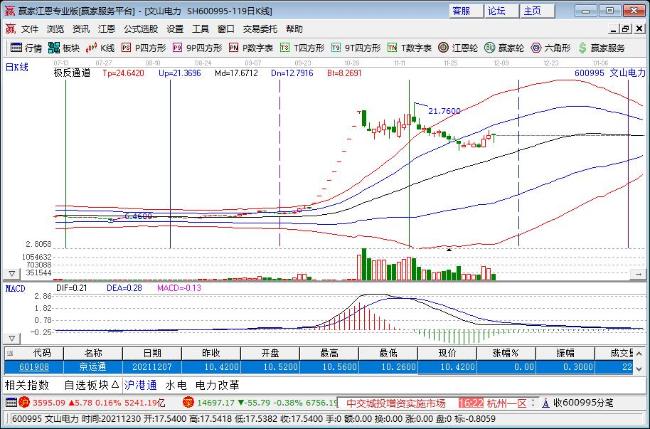Screen dimensions: 650x429
Task: Sort by 振幅 column header
Action: click(565, 353)
